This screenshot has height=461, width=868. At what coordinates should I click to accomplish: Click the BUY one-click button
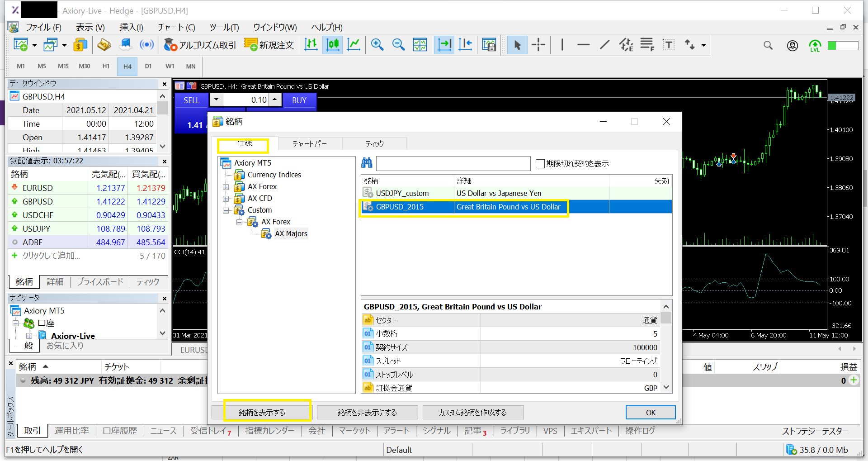coord(299,100)
